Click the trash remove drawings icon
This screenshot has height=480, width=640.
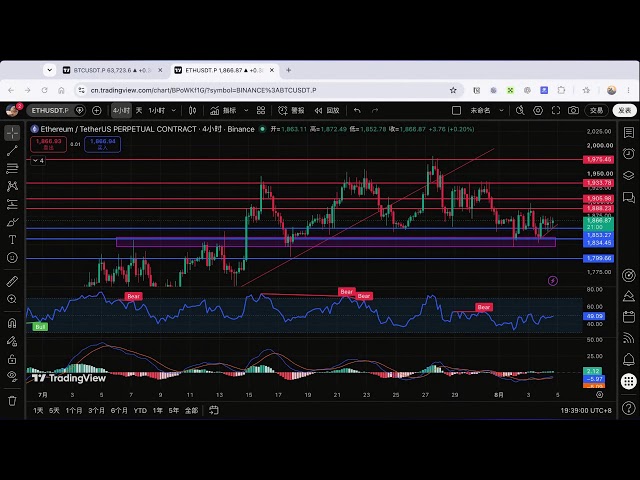tap(12, 401)
